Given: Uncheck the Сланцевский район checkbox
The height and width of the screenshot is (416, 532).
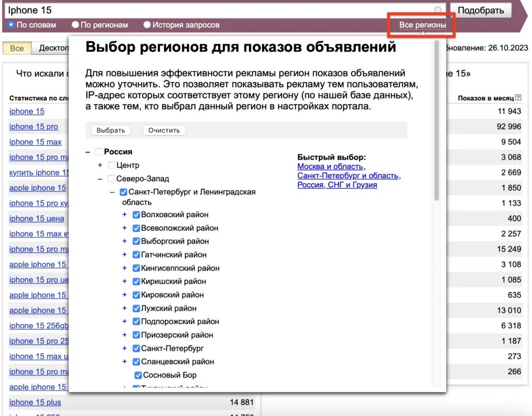Looking at the screenshot, I should tap(136, 362).
